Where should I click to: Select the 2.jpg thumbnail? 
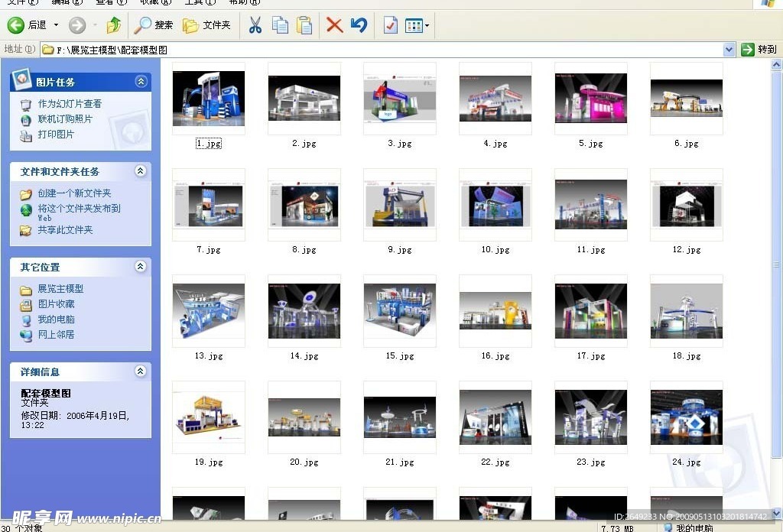point(304,99)
